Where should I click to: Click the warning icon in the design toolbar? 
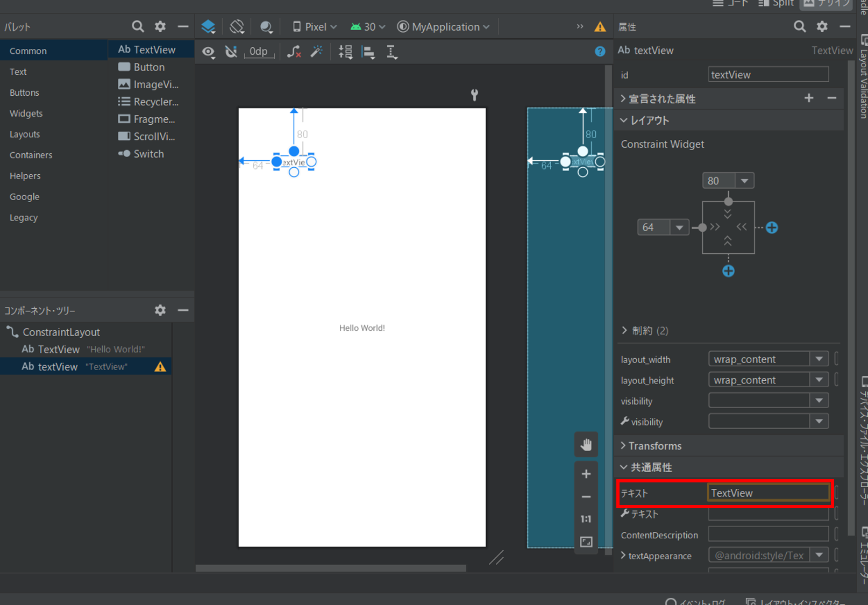[600, 26]
